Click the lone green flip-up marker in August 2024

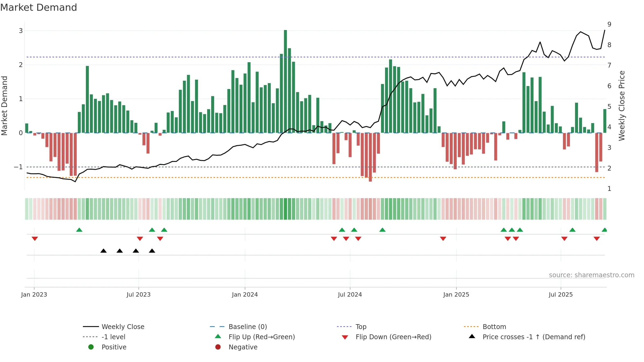coord(382,230)
